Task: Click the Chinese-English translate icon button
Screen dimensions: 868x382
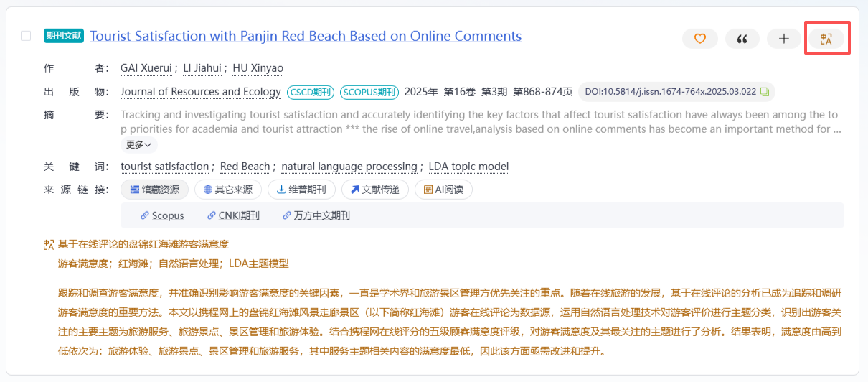Action: (826, 39)
